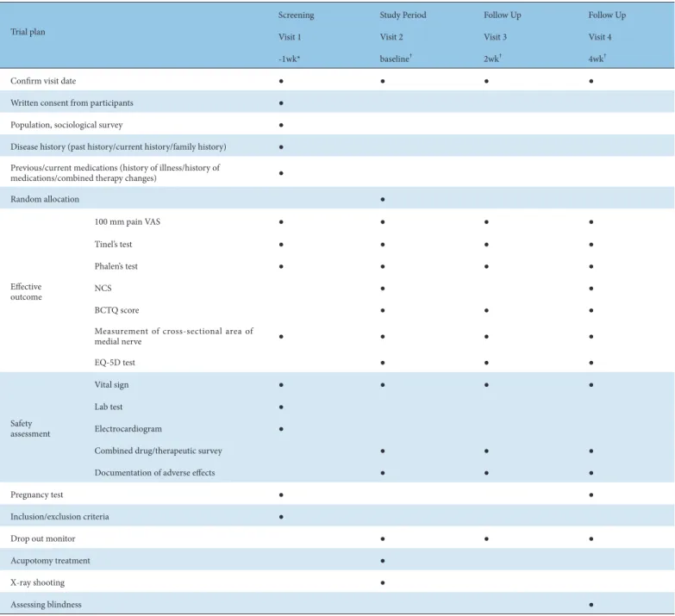The image size is (675, 616).
Task: Click the 'Confirm visit date' row label
Action: [x=43, y=81]
